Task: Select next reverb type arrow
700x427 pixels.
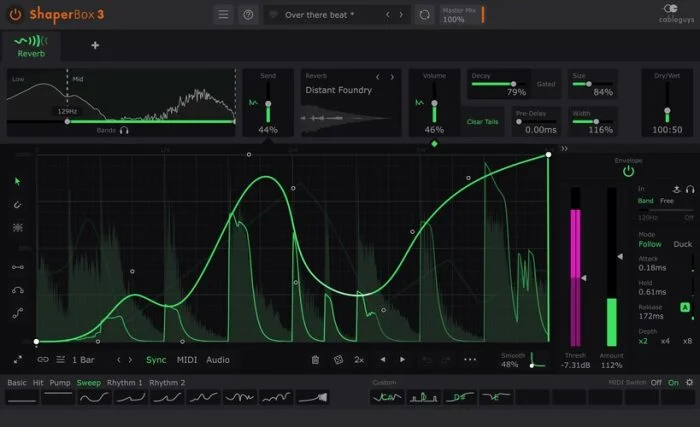Action: tap(392, 77)
